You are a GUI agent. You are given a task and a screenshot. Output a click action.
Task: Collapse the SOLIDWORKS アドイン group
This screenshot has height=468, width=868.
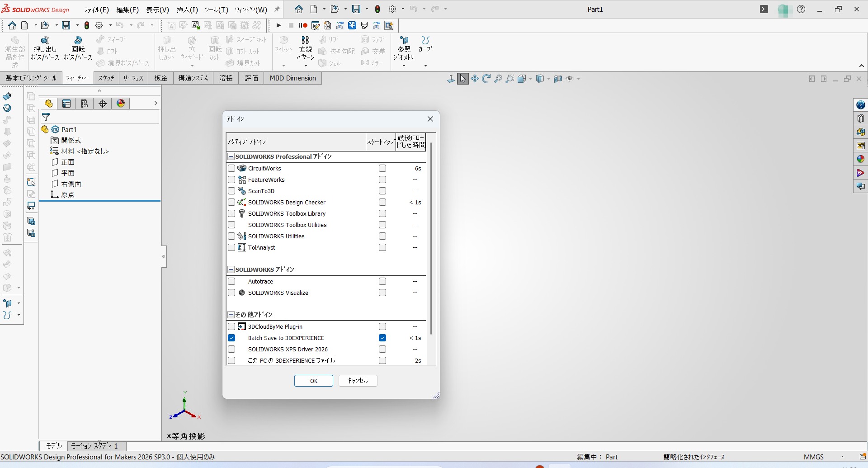(x=231, y=269)
